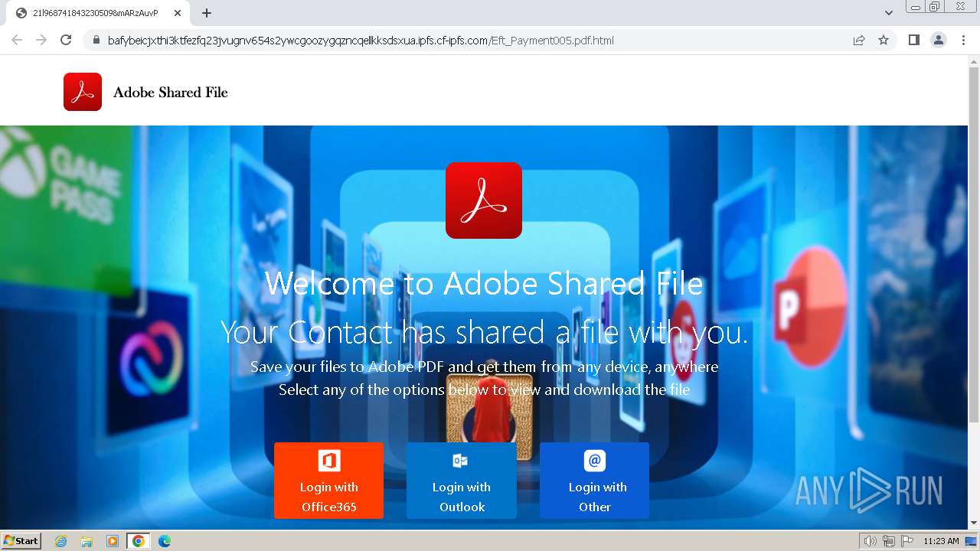Go back with browser back arrow

[x=17, y=40]
